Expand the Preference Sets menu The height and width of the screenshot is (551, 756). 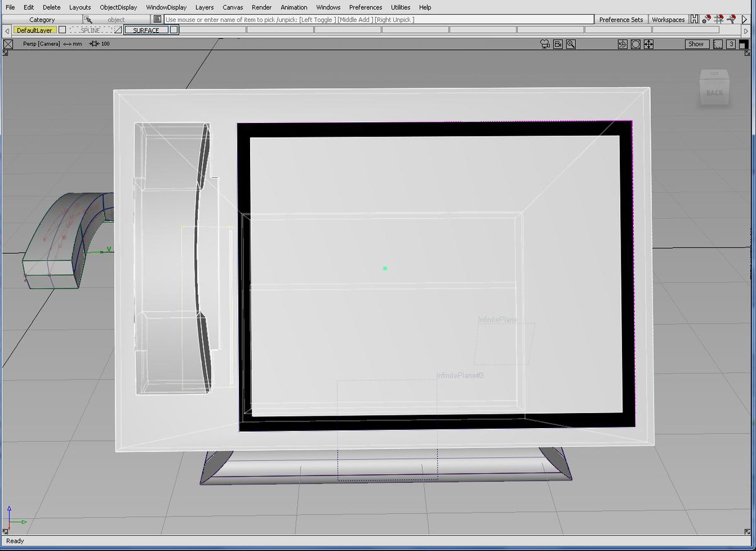tap(621, 20)
